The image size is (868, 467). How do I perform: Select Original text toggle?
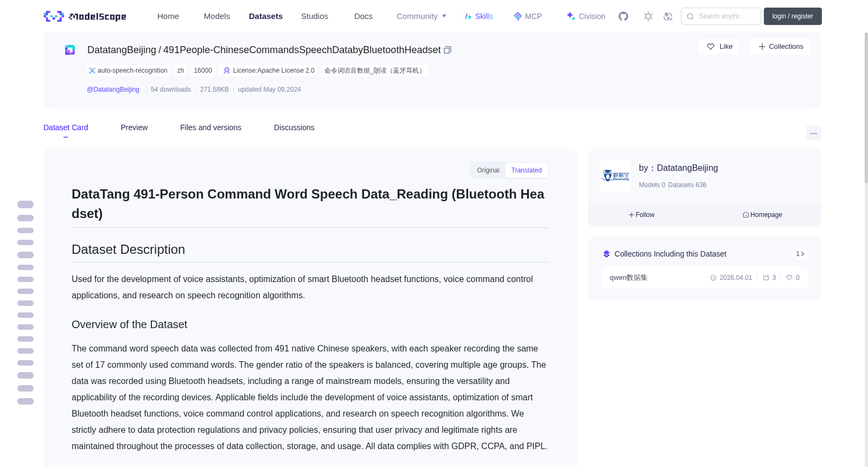coord(488,170)
